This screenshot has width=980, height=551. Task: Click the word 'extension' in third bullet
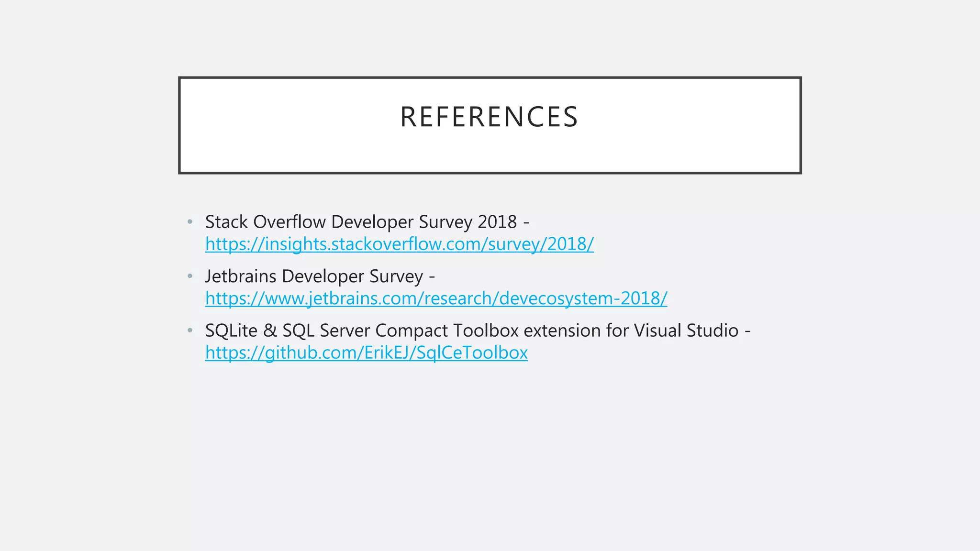(562, 331)
